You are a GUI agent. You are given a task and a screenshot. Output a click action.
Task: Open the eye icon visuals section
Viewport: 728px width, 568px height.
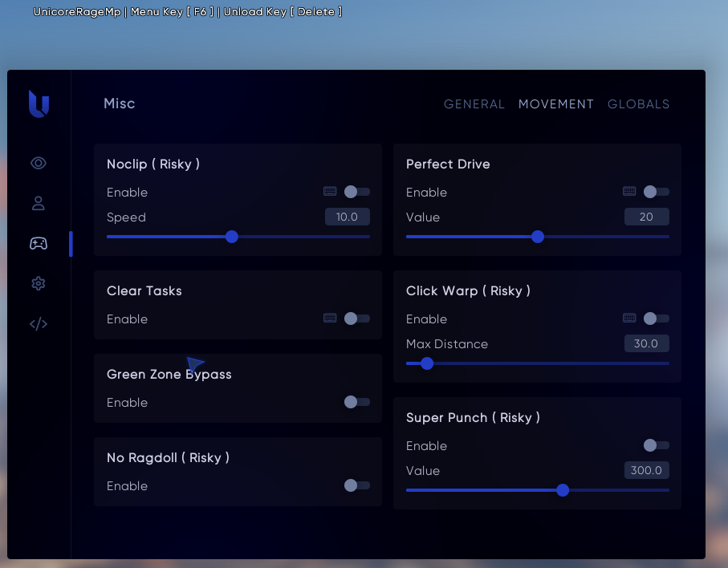39,164
